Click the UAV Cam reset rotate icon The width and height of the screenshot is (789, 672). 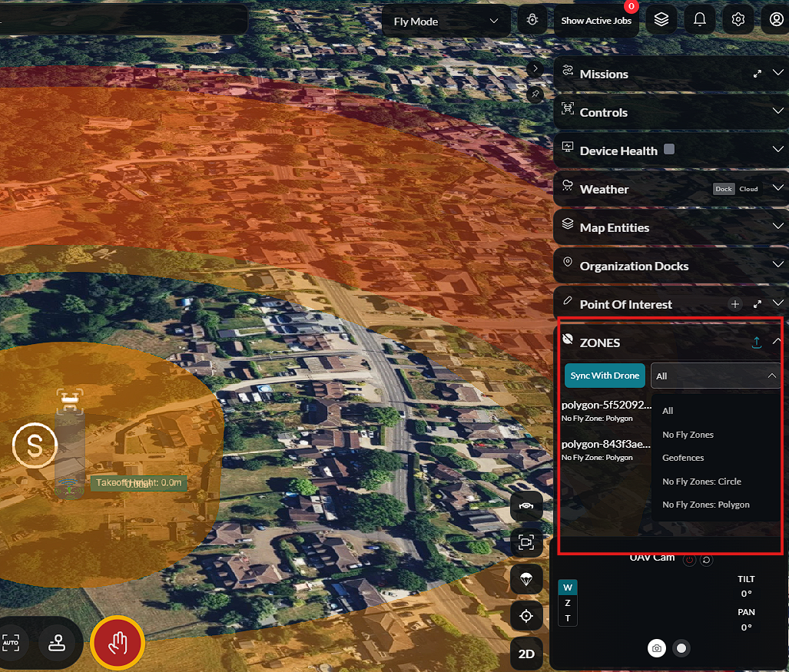pyautogui.click(x=707, y=560)
